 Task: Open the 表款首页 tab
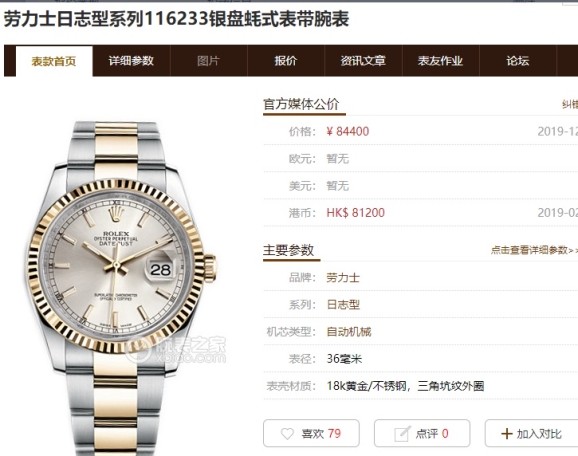pyautogui.click(x=54, y=61)
